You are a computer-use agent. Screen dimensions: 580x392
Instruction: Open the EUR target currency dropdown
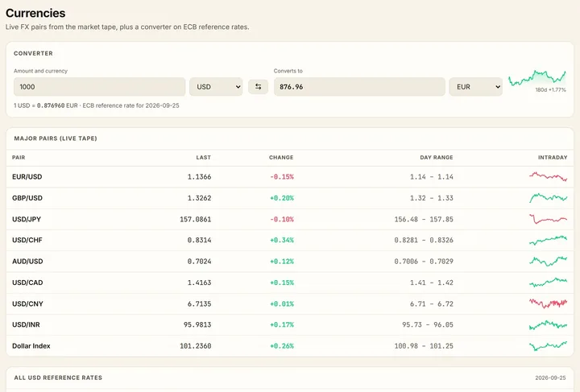(476, 87)
